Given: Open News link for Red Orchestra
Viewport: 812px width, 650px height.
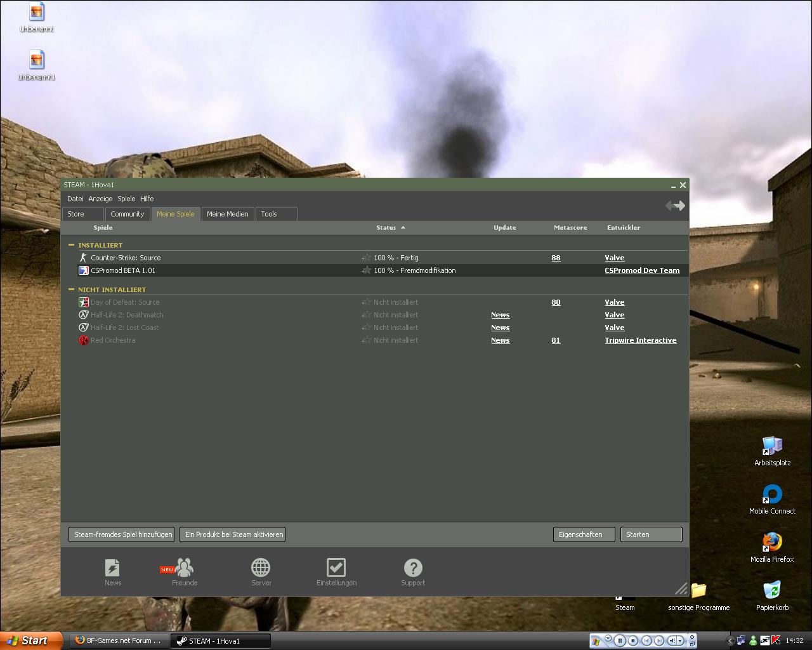Looking at the screenshot, I should click(x=500, y=340).
